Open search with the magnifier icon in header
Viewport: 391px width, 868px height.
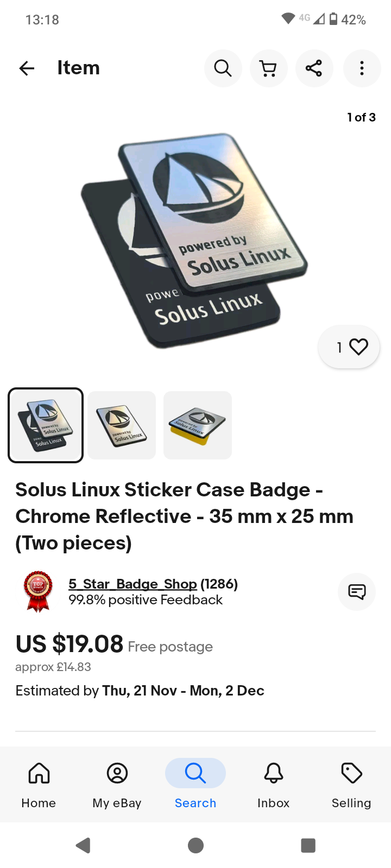click(x=223, y=68)
